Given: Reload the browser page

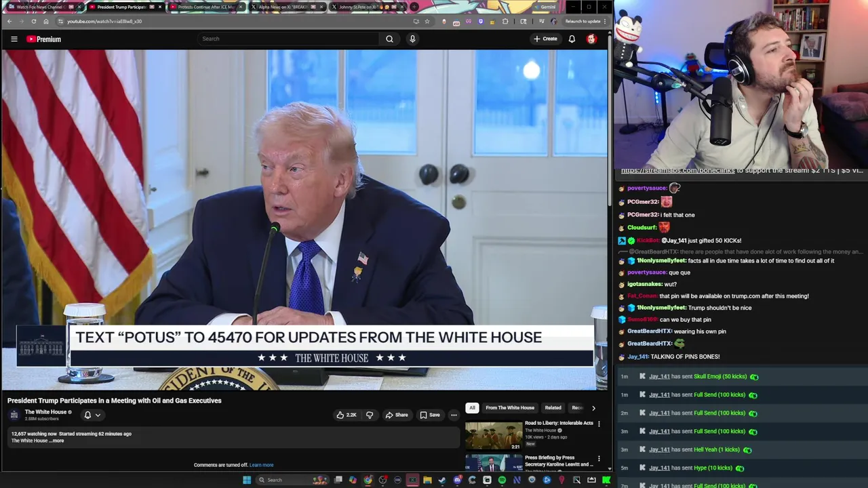Looking at the screenshot, I should pos(33,21).
